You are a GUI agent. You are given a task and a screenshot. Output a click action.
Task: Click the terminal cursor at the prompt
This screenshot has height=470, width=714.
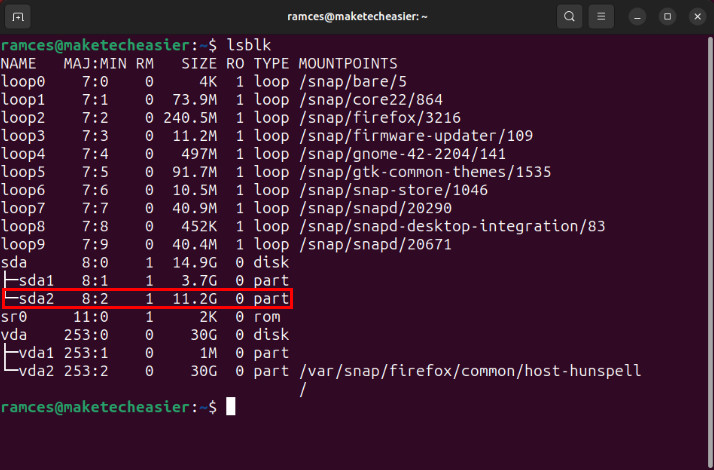pyautogui.click(x=231, y=407)
